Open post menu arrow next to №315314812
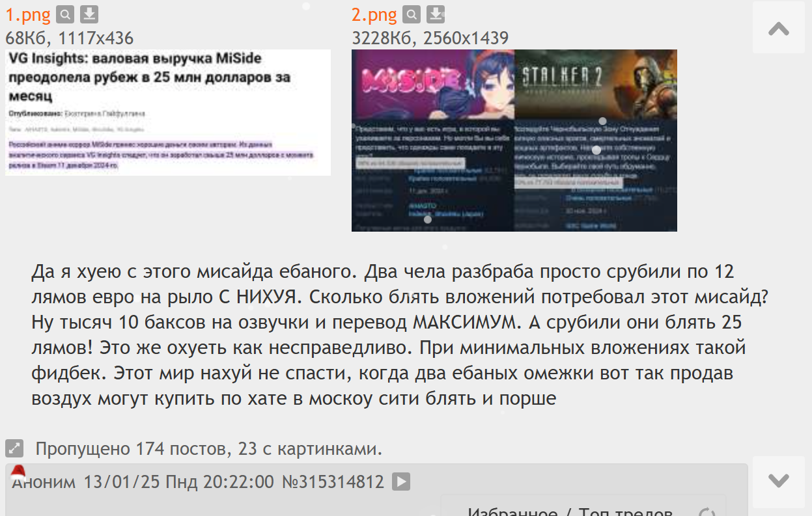The width and height of the screenshot is (812, 516). [x=401, y=482]
